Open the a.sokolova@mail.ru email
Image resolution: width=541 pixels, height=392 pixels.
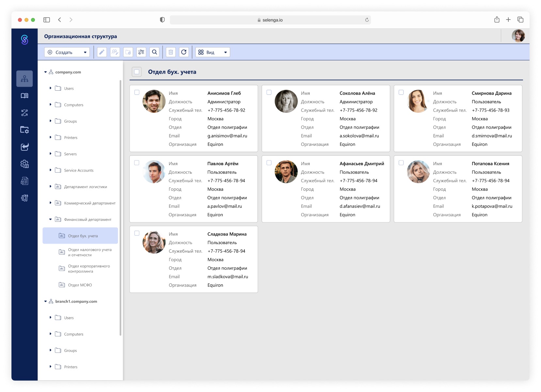[x=359, y=136]
